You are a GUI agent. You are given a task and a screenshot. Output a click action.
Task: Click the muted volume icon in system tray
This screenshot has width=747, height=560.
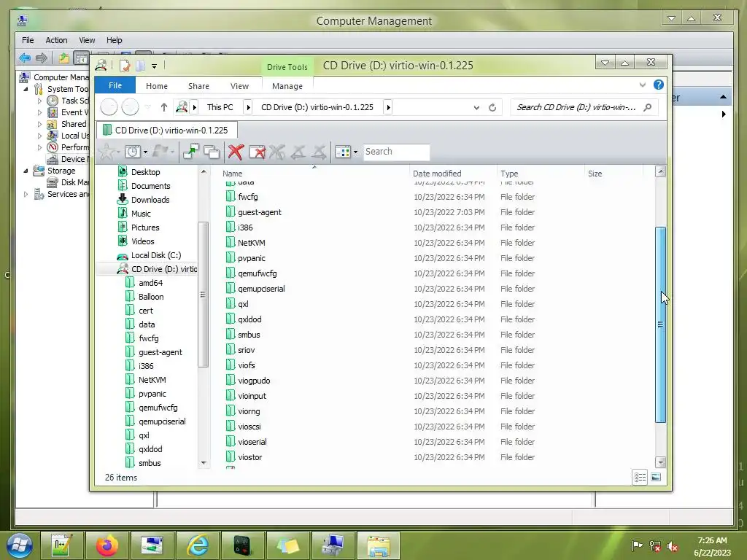tap(673, 546)
